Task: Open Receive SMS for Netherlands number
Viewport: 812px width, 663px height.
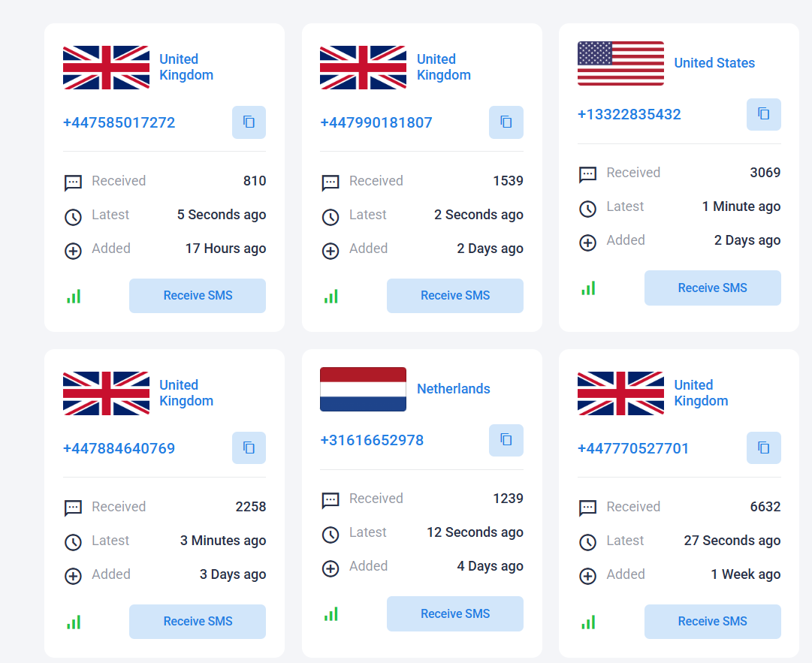Action: (454, 613)
